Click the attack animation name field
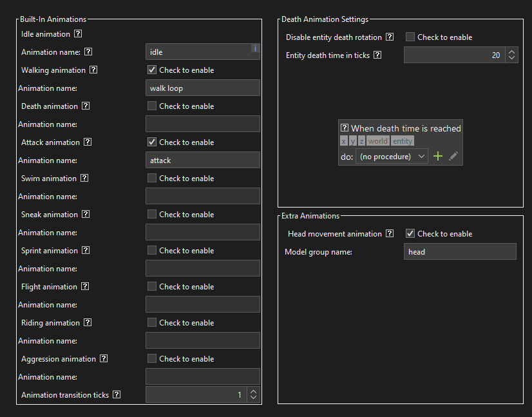 pos(203,160)
